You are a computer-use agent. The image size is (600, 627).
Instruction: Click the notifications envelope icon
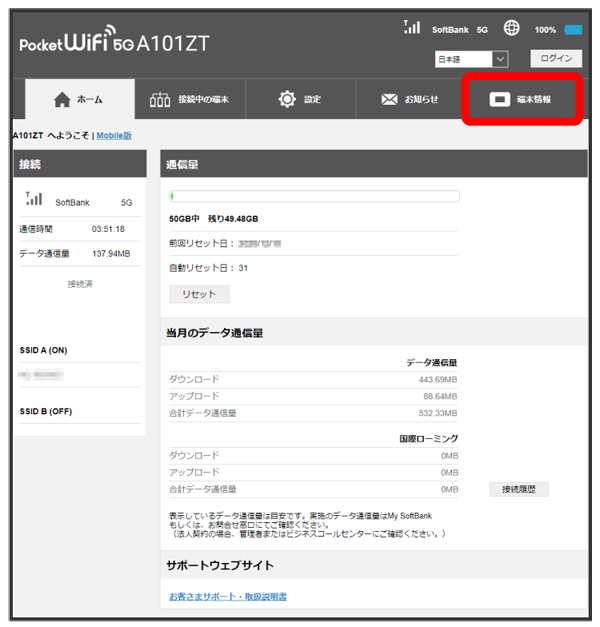point(390,100)
